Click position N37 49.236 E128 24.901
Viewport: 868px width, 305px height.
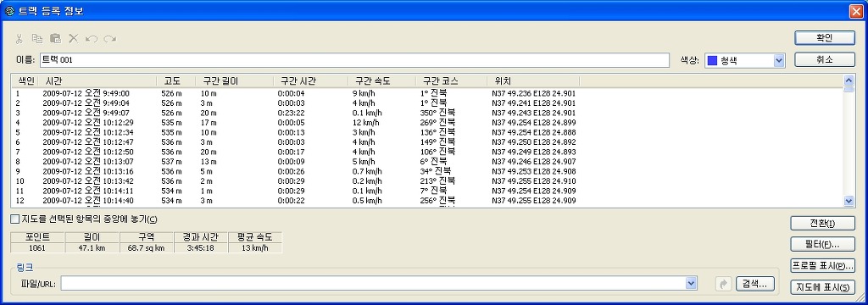coord(533,93)
